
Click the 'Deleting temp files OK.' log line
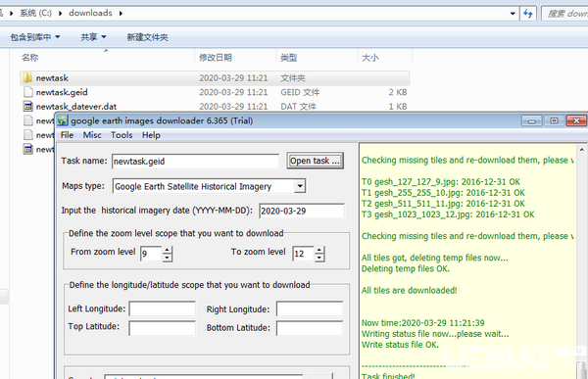point(406,268)
